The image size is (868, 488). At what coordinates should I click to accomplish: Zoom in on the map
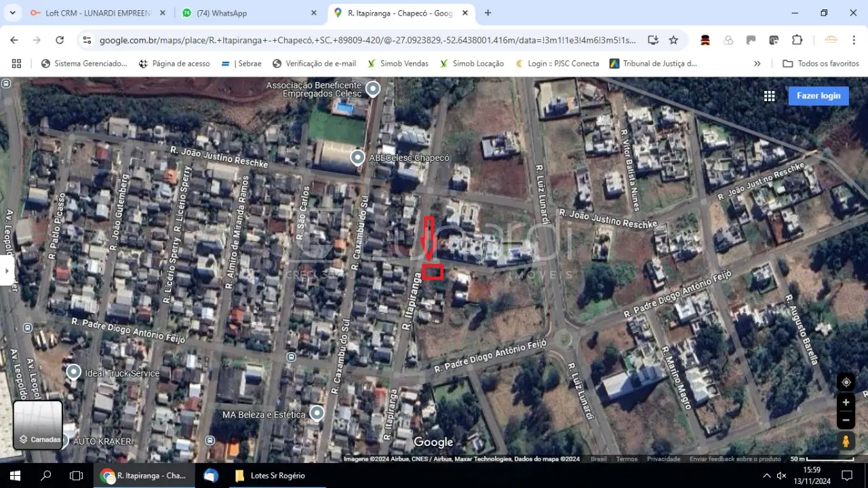[x=846, y=402]
